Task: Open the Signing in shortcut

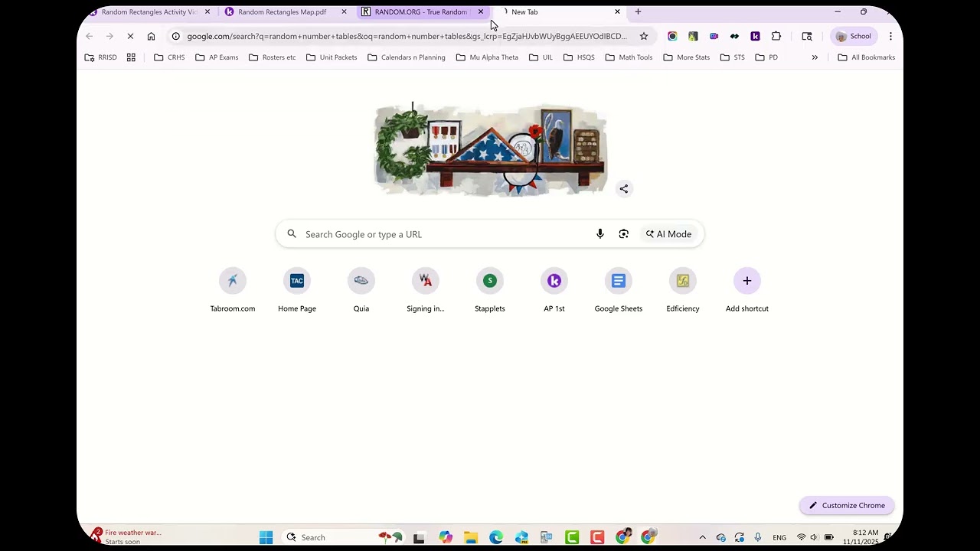Action: (426, 291)
